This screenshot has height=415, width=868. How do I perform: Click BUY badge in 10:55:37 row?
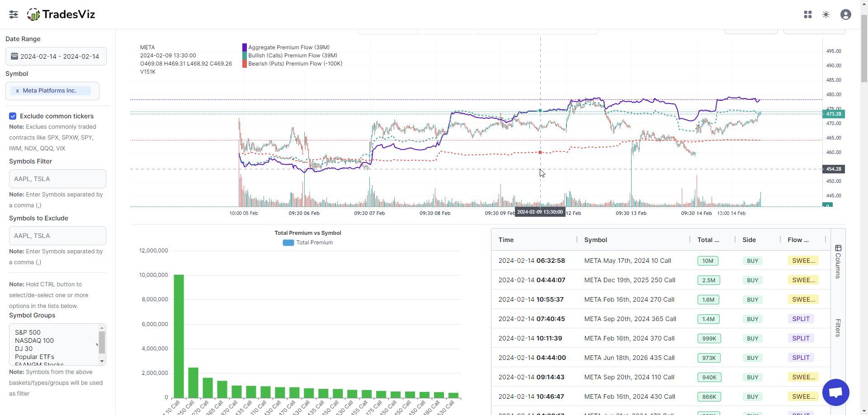tap(752, 299)
